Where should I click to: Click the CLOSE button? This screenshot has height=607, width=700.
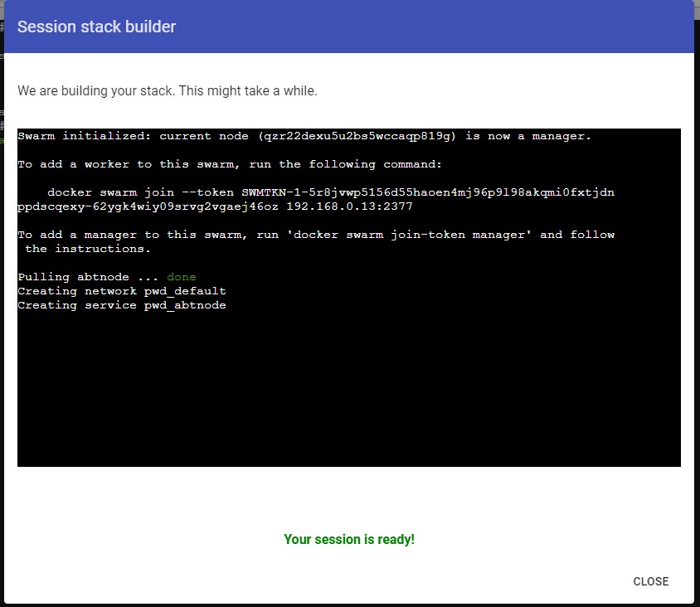point(650,581)
